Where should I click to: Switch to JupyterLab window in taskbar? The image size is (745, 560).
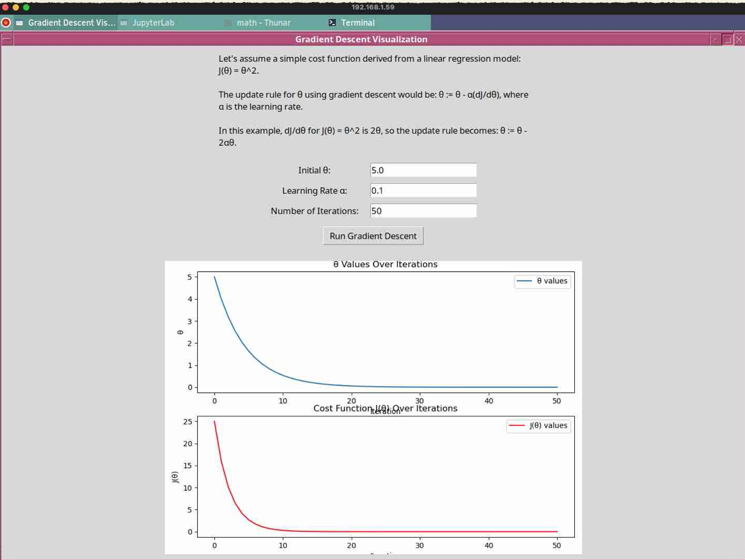(x=153, y=22)
